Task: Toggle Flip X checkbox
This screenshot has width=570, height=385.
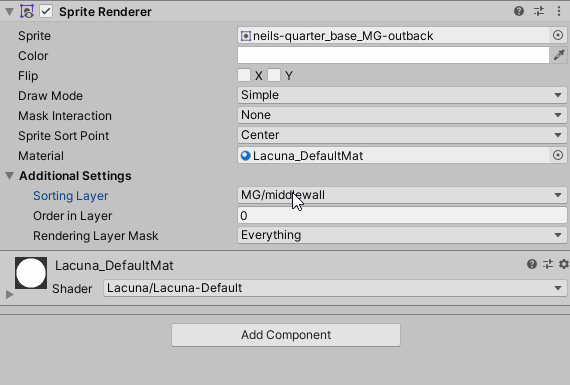Action: [244, 75]
